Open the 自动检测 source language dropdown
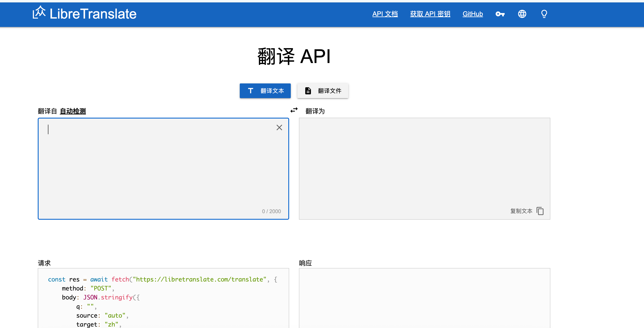644x328 pixels. pyautogui.click(x=73, y=111)
